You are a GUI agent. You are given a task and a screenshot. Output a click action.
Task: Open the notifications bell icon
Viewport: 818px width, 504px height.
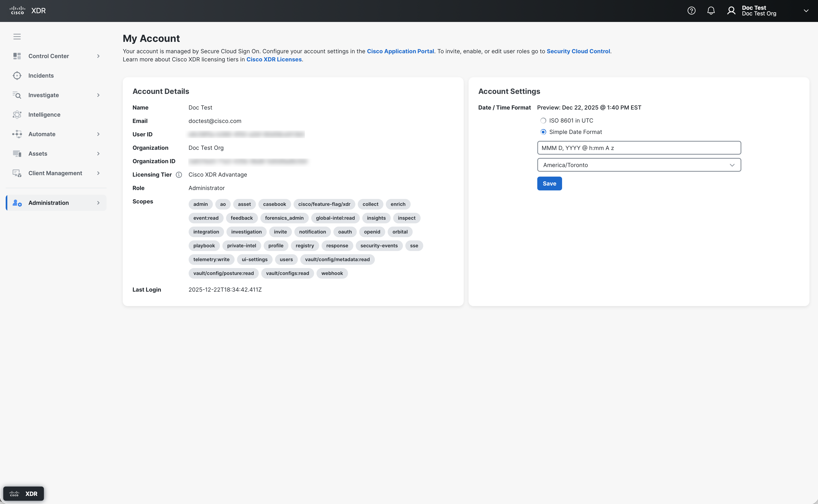pyautogui.click(x=711, y=11)
